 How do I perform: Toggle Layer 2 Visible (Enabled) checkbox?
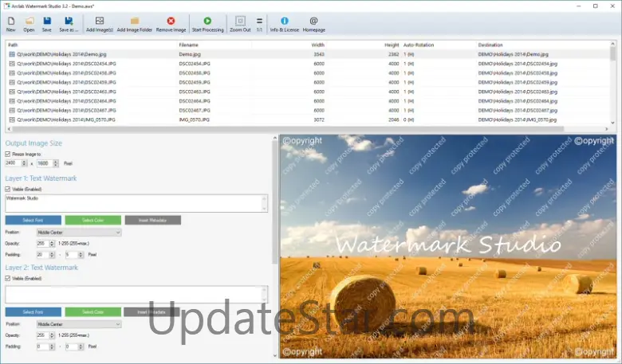[x=8, y=279]
